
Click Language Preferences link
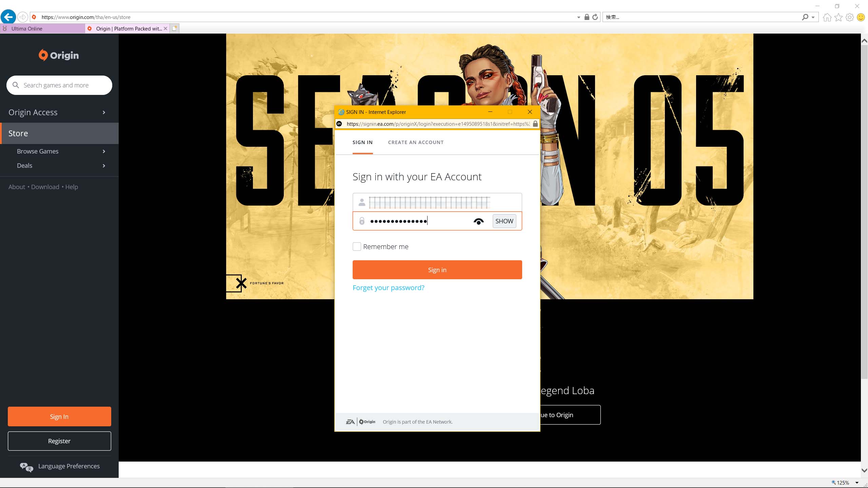tap(69, 466)
